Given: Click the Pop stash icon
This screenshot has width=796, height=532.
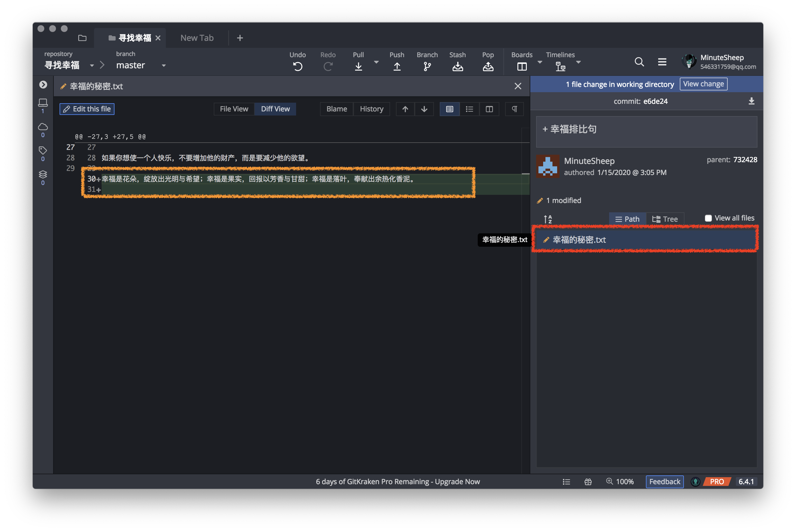Looking at the screenshot, I should 488,66.
